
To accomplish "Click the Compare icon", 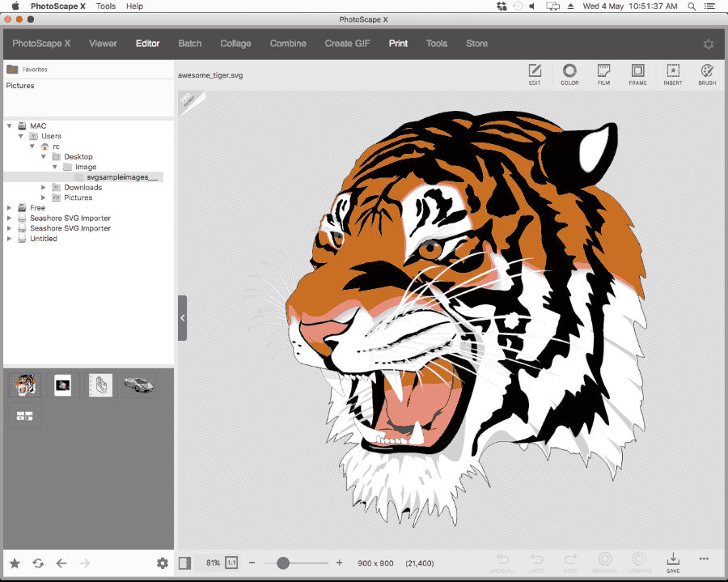I will pos(639,563).
